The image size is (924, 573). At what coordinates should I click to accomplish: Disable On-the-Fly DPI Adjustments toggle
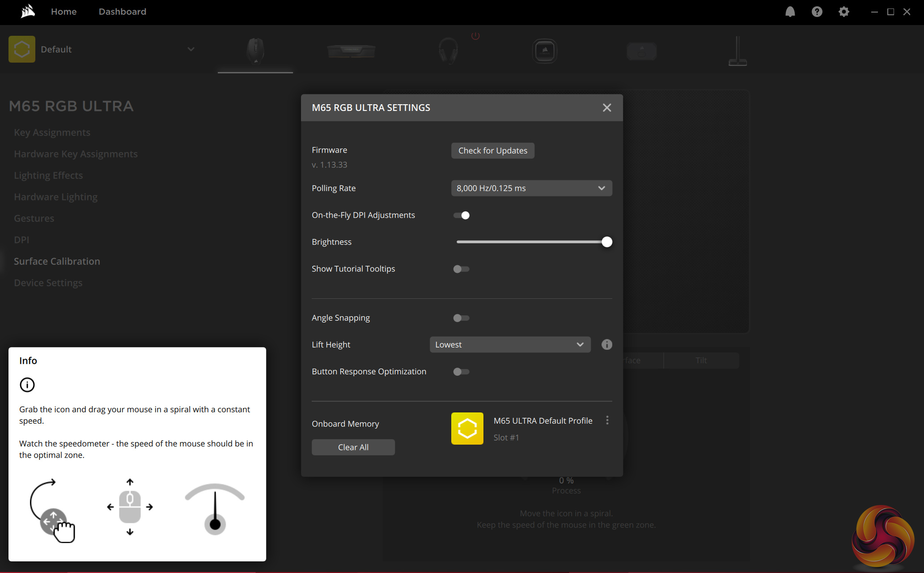click(x=461, y=215)
